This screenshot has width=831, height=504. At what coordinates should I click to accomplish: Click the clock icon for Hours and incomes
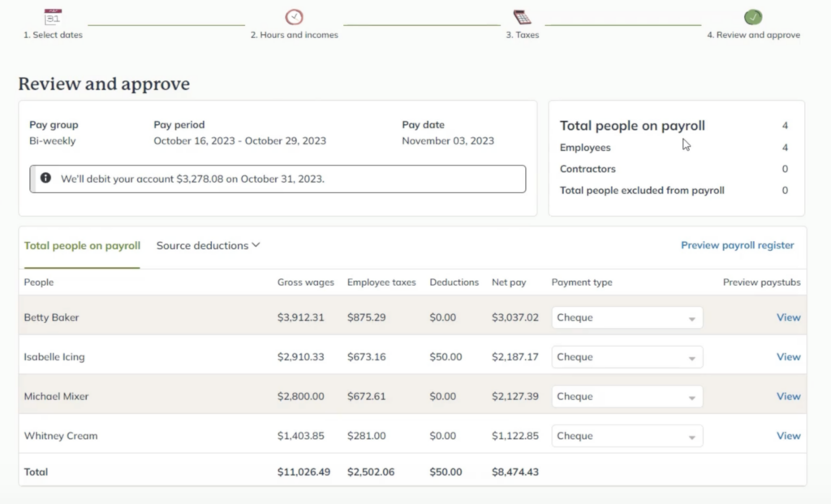pyautogui.click(x=294, y=16)
